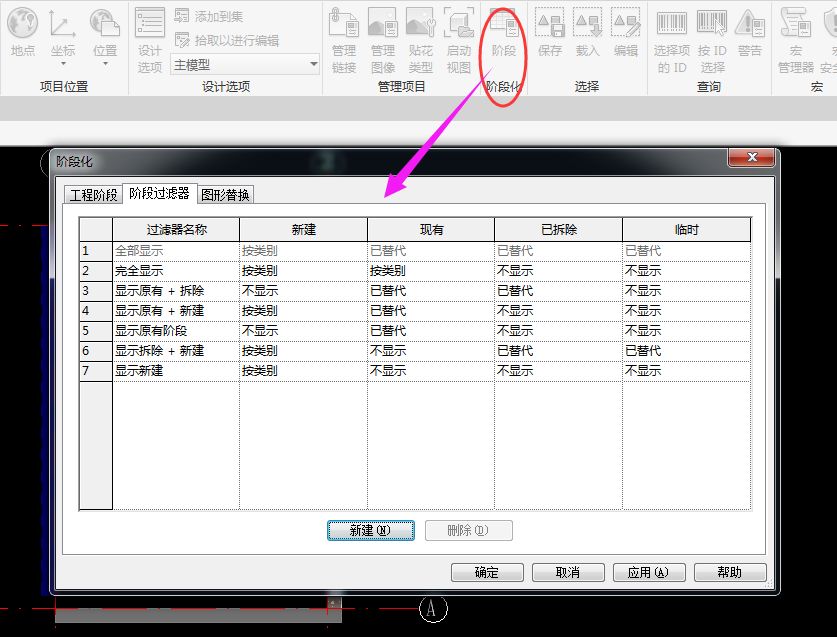Click the 取消 cancel button
Viewport: 837px width, 637px height.
[x=568, y=572]
